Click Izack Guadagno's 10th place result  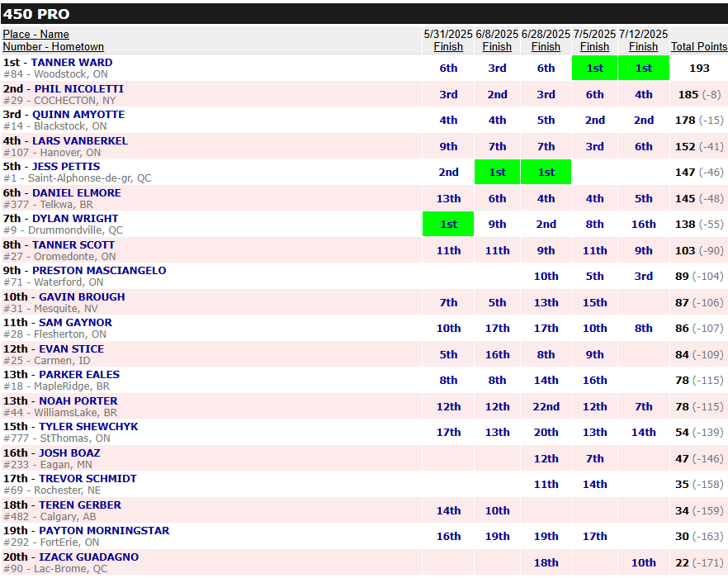(x=643, y=562)
